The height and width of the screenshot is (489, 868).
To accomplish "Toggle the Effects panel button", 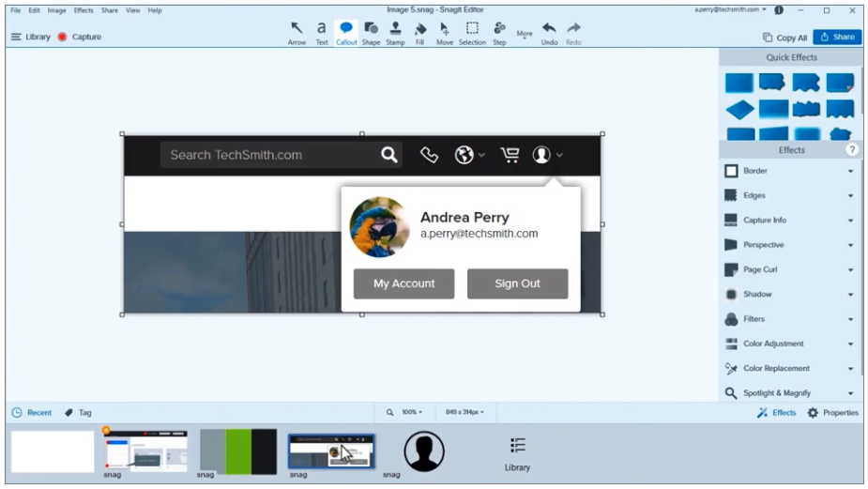I will click(x=777, y=413).
